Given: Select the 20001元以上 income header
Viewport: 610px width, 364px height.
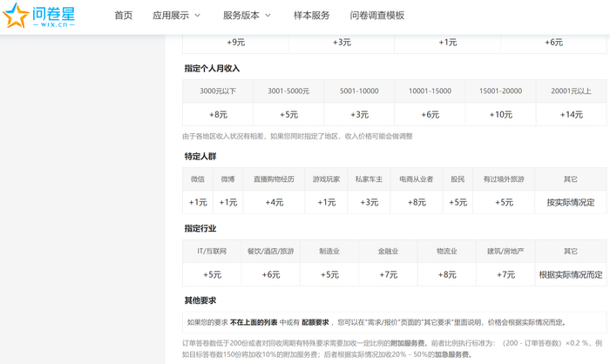Looking at the screenshot, I should (571, 91).
